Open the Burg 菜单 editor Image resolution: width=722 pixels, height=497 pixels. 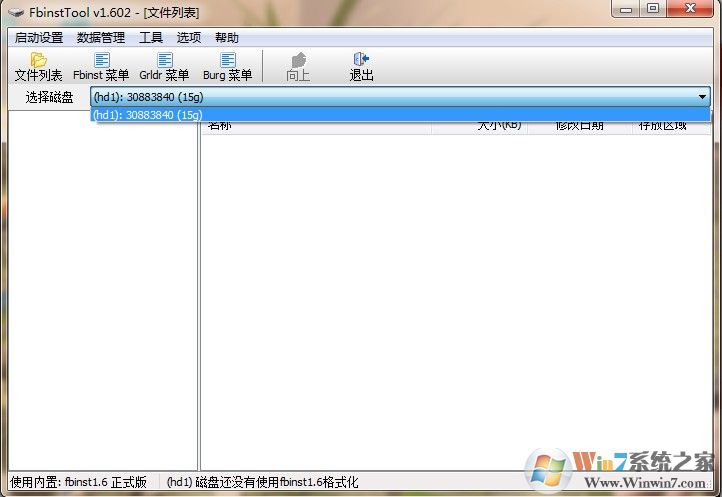coord(227,67)
